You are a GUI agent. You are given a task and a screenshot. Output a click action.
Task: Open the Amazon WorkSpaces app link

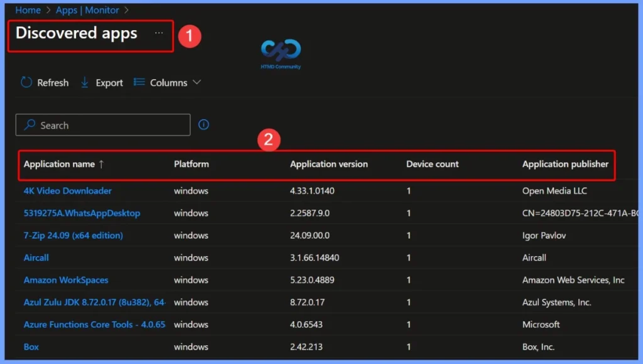[x=65, y=280]
